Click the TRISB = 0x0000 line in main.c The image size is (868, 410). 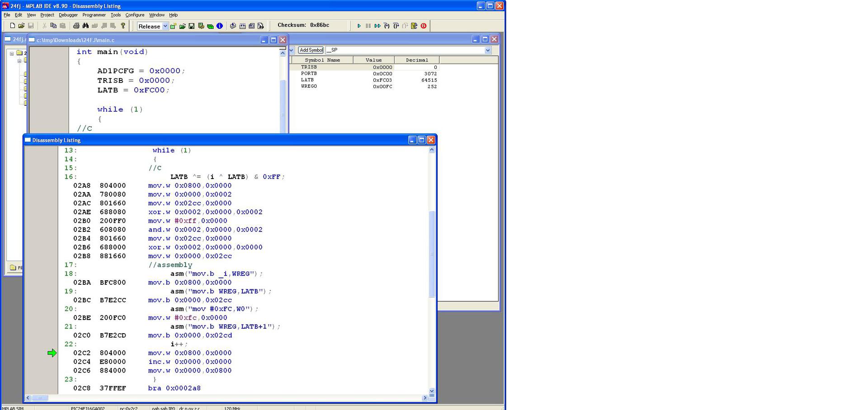click(136, 80)
